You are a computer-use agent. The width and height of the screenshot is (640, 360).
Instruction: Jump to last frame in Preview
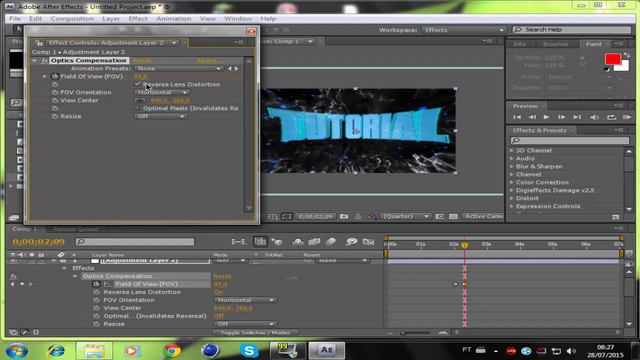pos(577,117)
